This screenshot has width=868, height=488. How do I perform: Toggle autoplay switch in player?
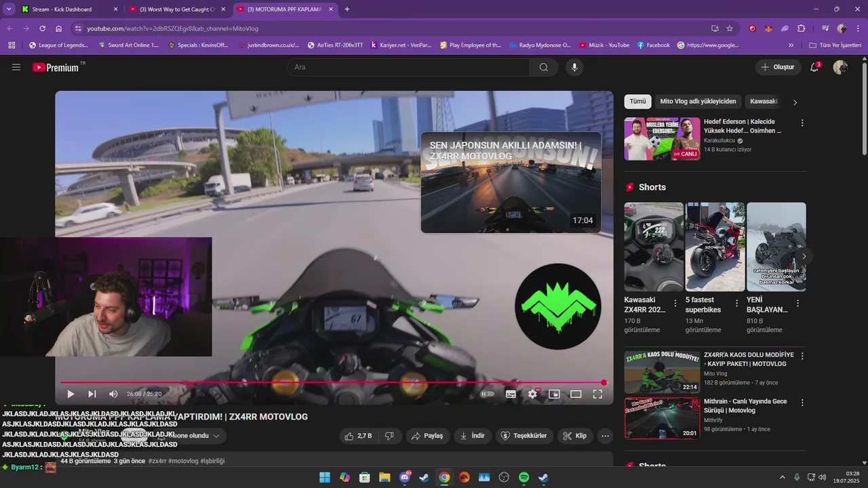(488, 394)
